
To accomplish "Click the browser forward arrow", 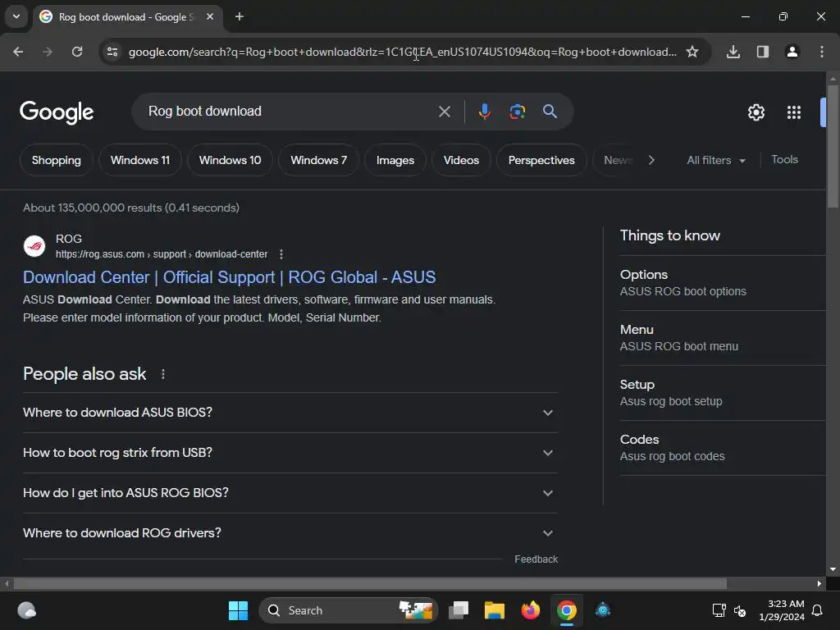I will point(48,52).
